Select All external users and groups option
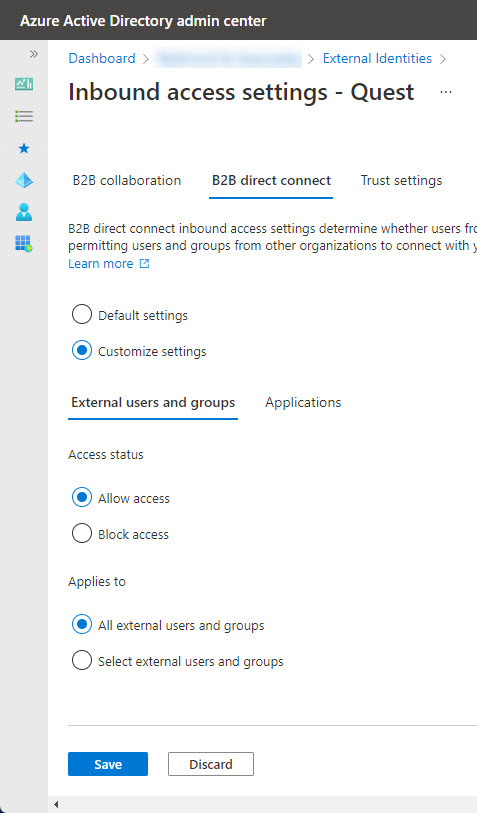477x813 pixels. point(82,624)
